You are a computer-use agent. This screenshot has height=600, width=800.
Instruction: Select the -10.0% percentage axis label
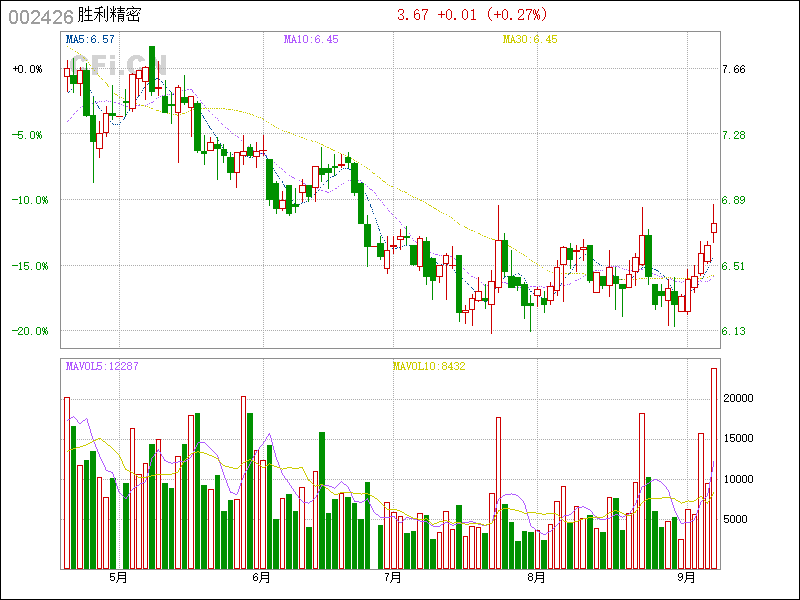(27, 200)
